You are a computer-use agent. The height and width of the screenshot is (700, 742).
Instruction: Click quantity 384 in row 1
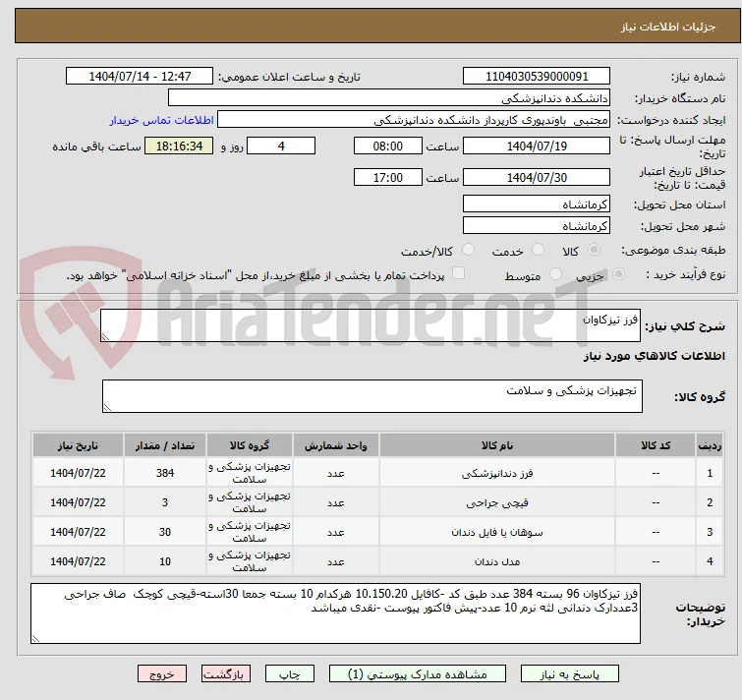(165, 473)
